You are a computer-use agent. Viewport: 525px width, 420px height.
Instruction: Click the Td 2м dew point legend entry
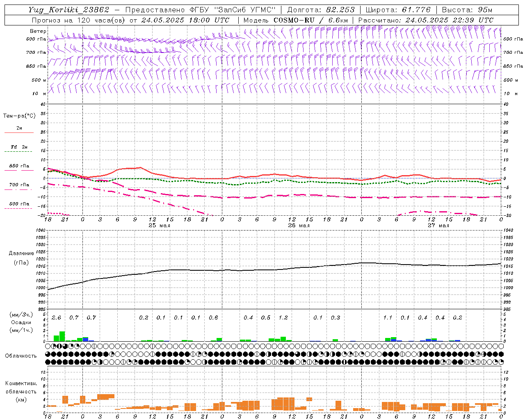click(x=19, y=147)
